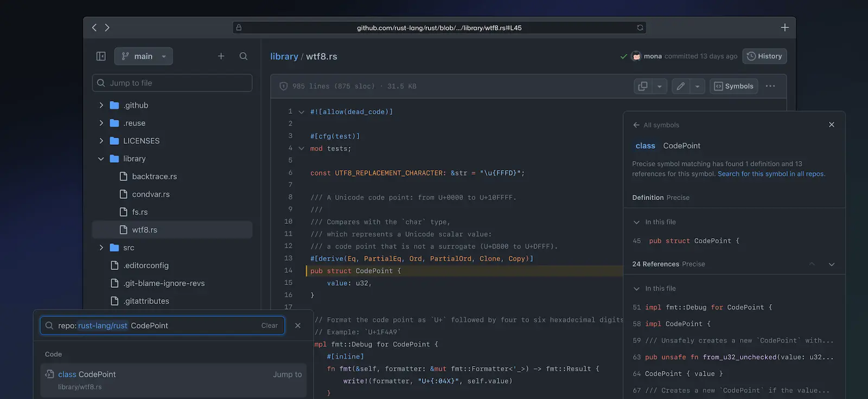Click the shield icon beside line count
868x399 pixels.
[x=283, y=86]
